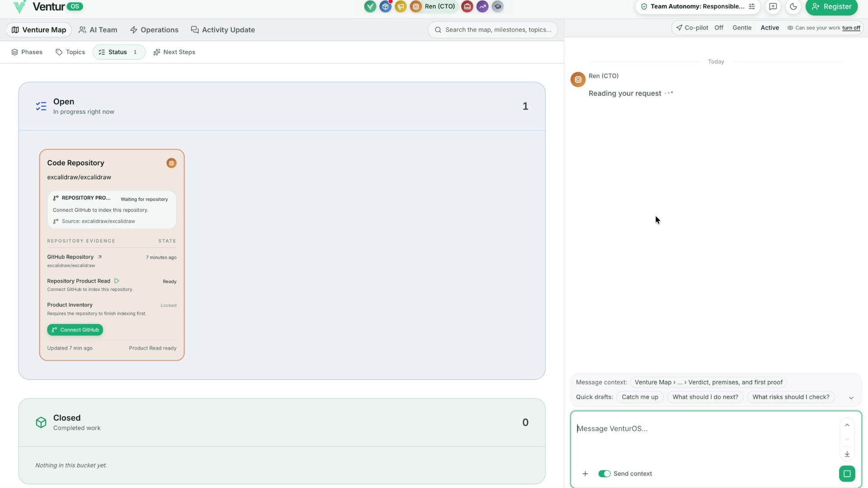Screen dimensions: 868x488
Task: Run Repository Product Read play icon
Action: [117, 281]
